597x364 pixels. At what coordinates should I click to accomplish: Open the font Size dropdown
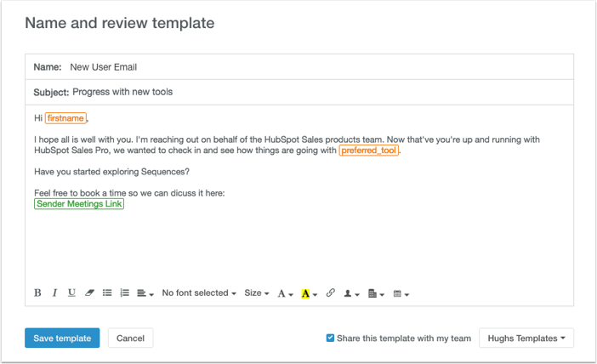(x=257, y=293)
